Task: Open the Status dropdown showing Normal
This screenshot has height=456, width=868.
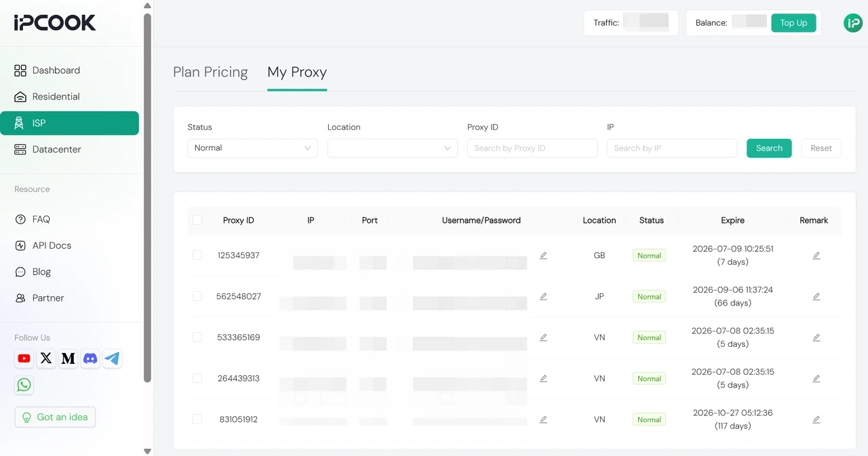Action: 252,148
